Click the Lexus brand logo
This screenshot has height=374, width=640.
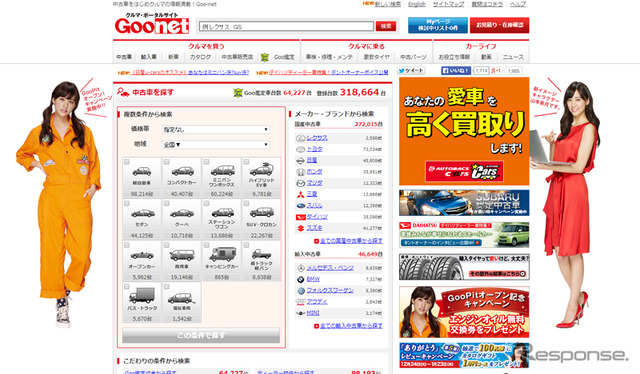click(300, 138)
